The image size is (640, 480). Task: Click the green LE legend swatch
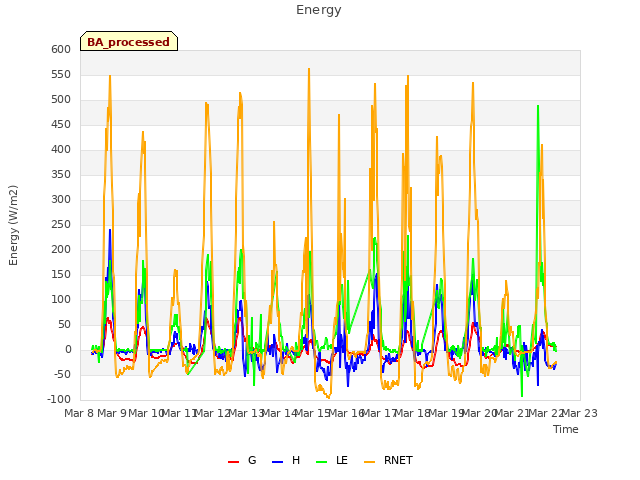pos(322,462)
